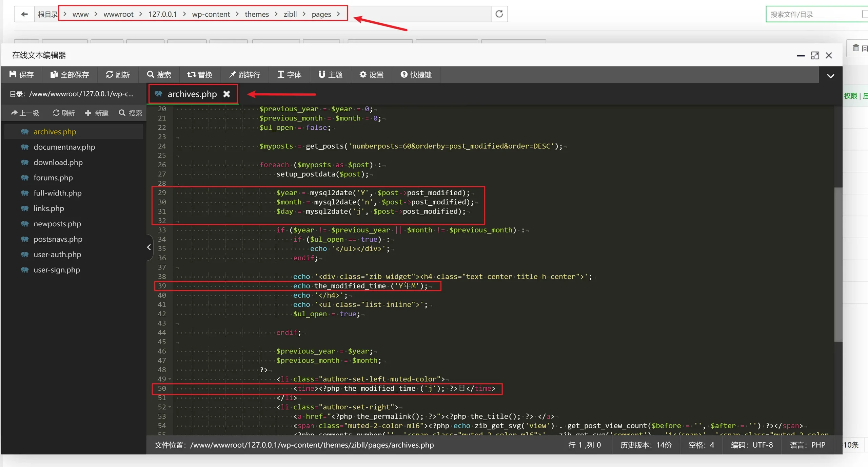
Task: Minimize the 在线文本编辑器 window
Action: tap(801, 56)
